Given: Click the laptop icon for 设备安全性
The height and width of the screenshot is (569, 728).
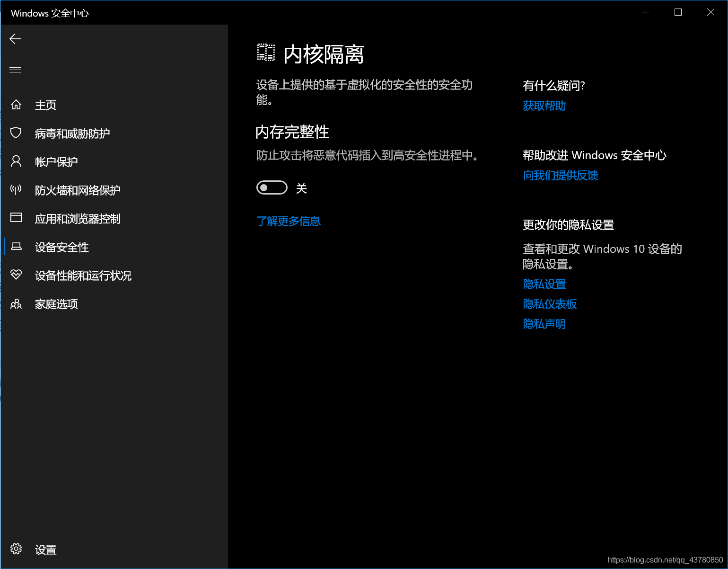Looking at the screenshot, I should (x=16, y=246).
